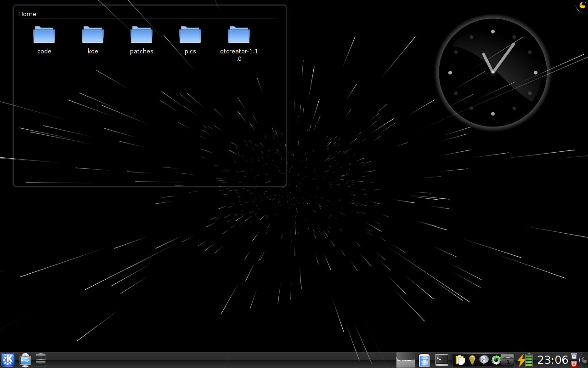Image resolution: width=588 pixels, height=368 pixels.
Task: Click the system load monitor graph in panel
Action: pos(405,360)
